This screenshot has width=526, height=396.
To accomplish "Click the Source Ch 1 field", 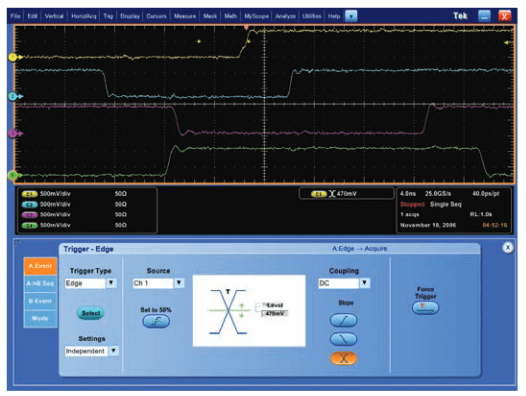I will [x=153, y=283].
